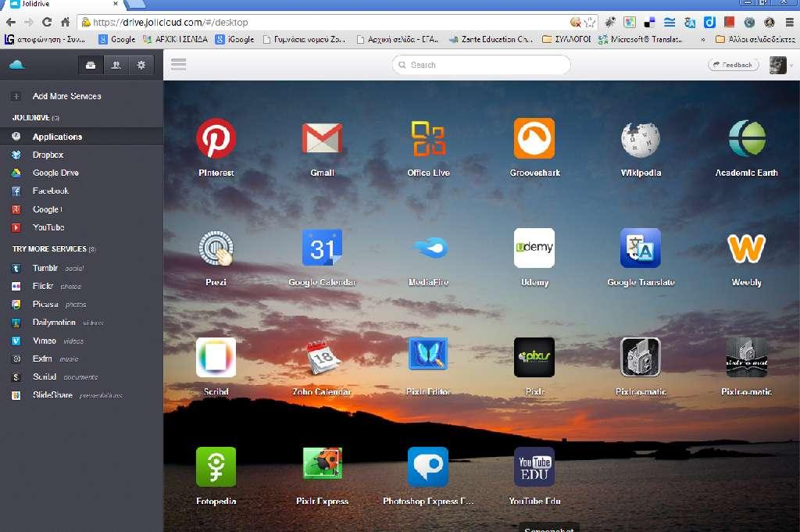Launch the Prezi app icon

coord(216,248)
